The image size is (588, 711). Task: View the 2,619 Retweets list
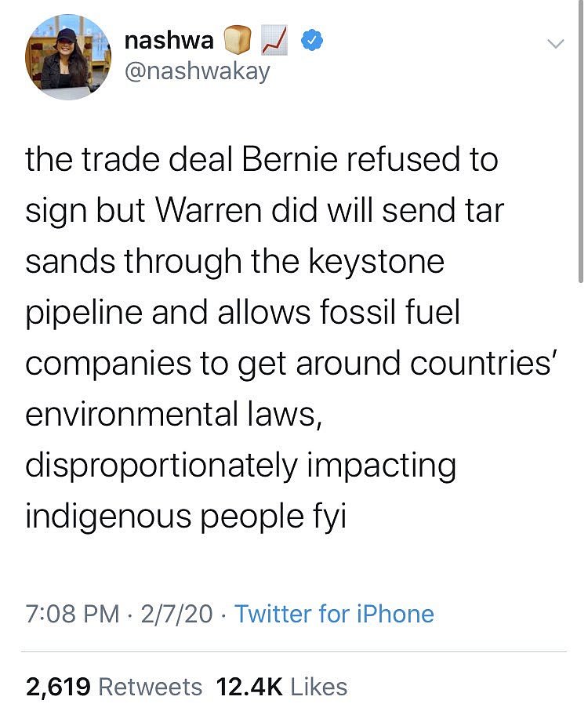coord(114,687)
